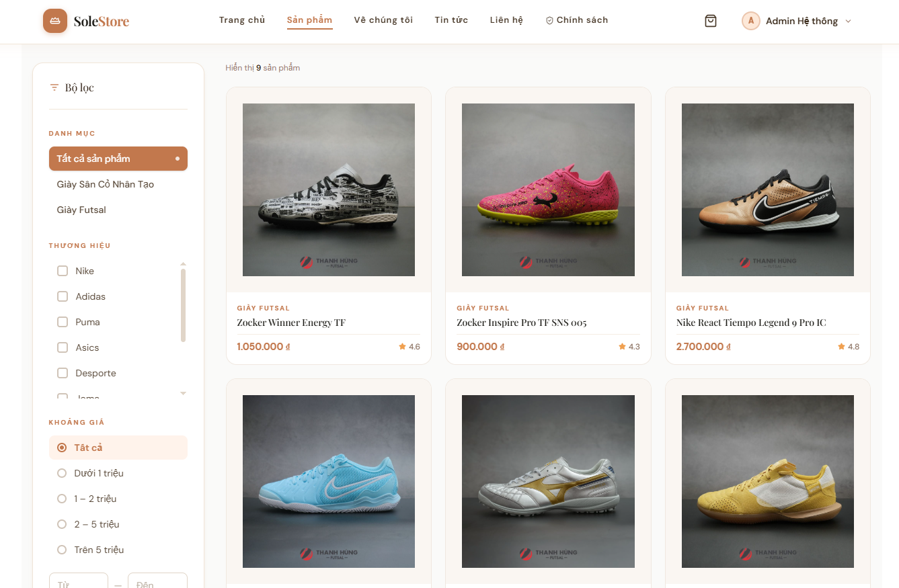Check the Nike brand checkbox
The width and height of the screenshot is (899, 588).
[x=63, y=271]
